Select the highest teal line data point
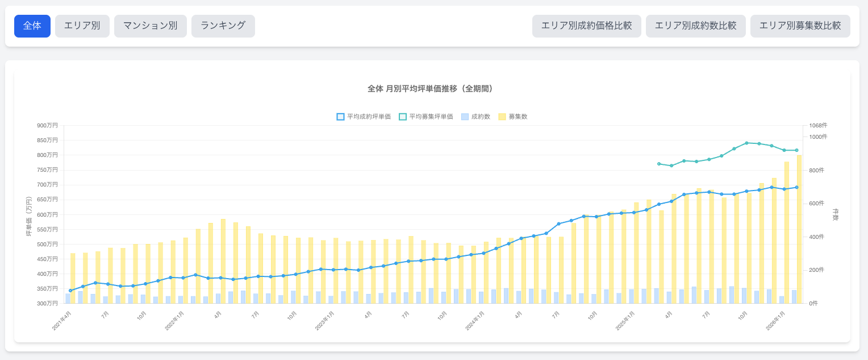 coord(746,143)
